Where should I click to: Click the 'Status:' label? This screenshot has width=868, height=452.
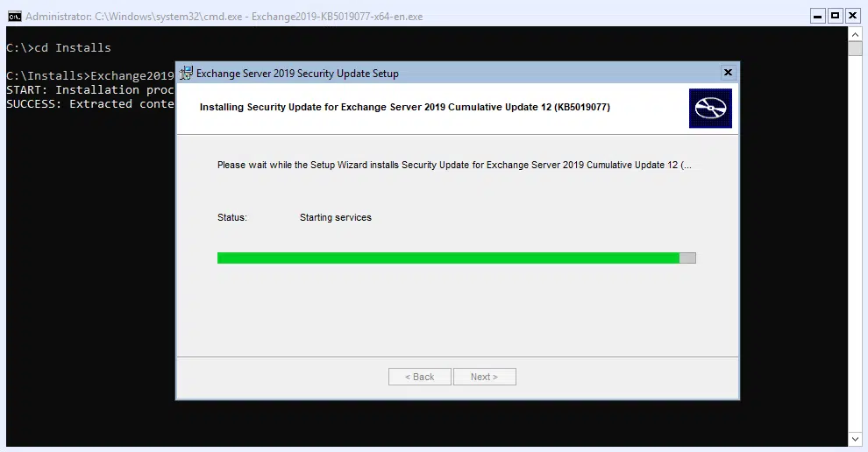pos(232,217)
